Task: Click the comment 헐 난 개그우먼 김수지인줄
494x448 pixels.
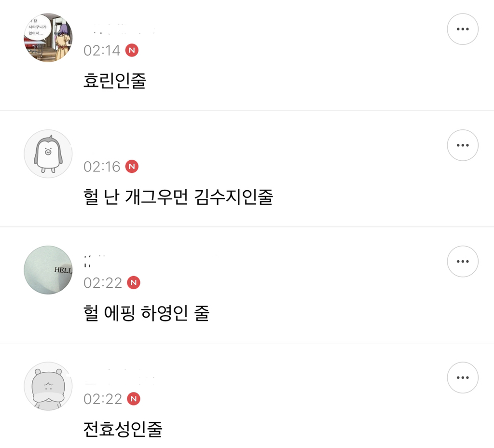Action: [x=178, y=196]
